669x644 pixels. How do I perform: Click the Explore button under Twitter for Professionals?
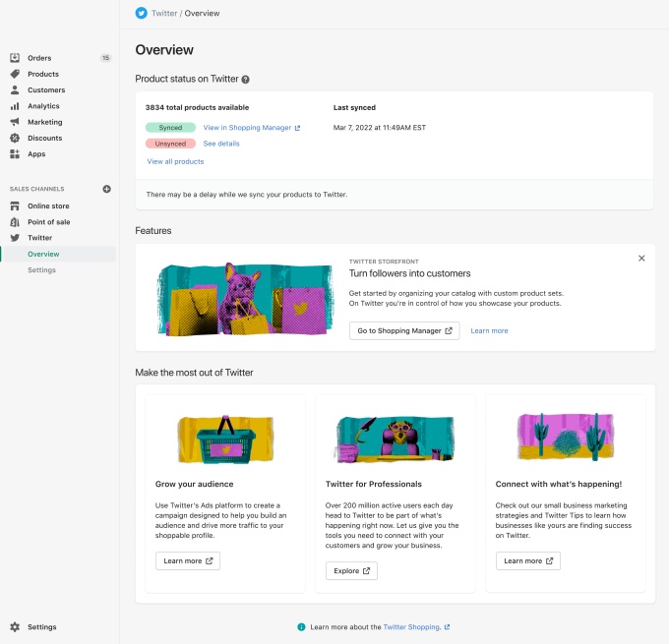(x=351, y=570)
